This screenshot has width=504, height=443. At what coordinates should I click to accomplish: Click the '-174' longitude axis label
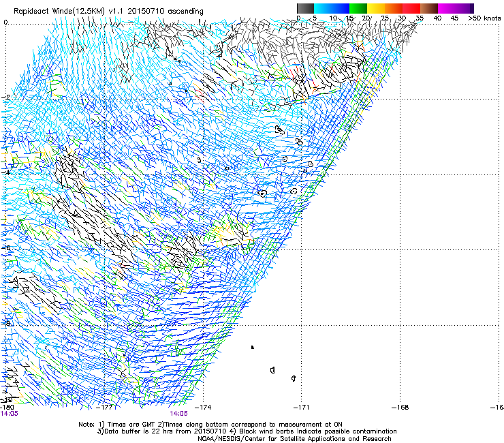[x=203, y=407]
